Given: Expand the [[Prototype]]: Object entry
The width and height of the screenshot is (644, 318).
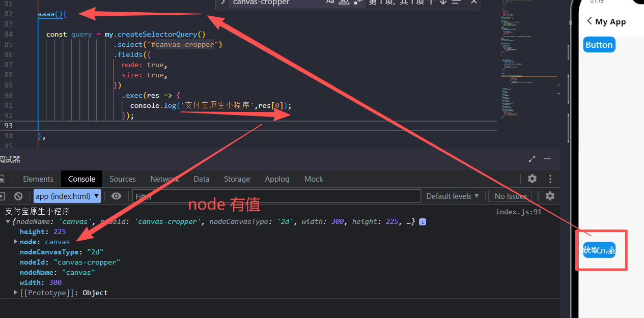Looking at the screenshot, I should tap(16, 293).
